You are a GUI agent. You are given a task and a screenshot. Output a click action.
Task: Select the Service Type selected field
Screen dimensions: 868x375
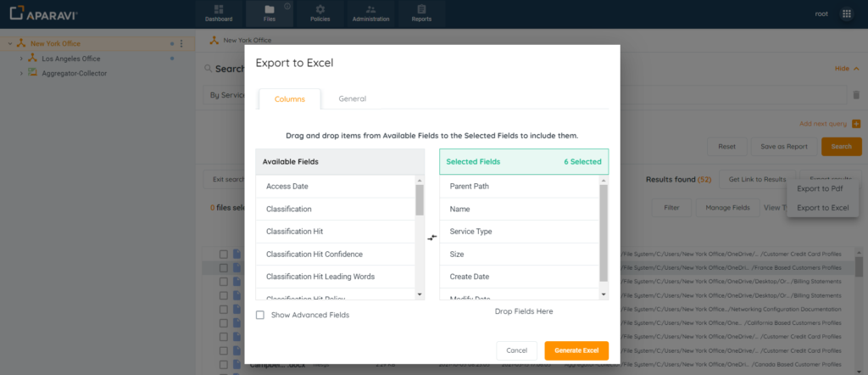470,232
